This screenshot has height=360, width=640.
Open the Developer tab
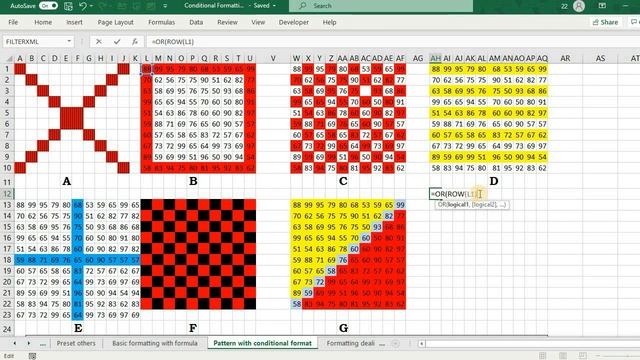(293, 22)
